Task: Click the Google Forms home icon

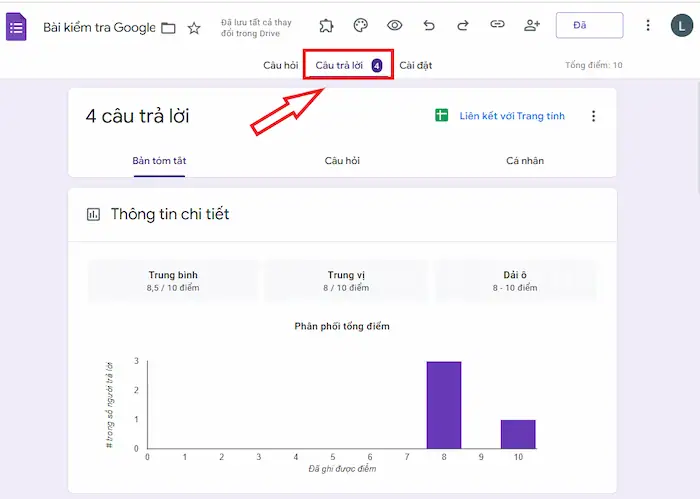Action: click(17, 26)
